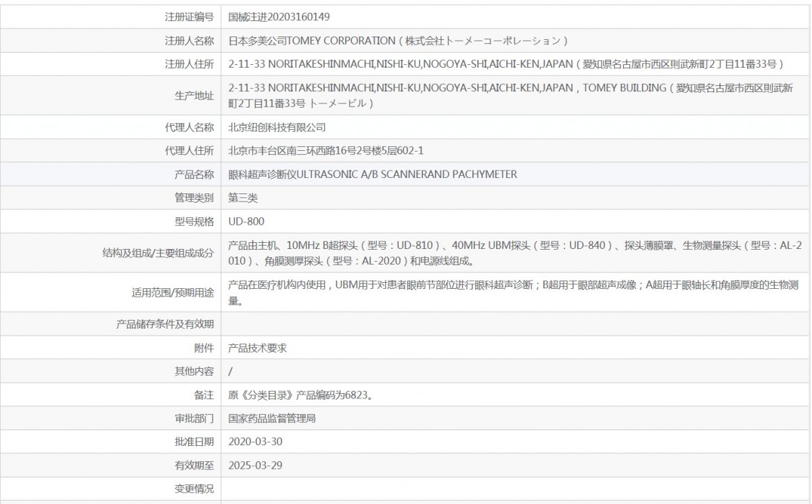Select the TOMEY CORPORATION registrant name
This screenshot has height=504, width=812.
click(x=398, y=41)
